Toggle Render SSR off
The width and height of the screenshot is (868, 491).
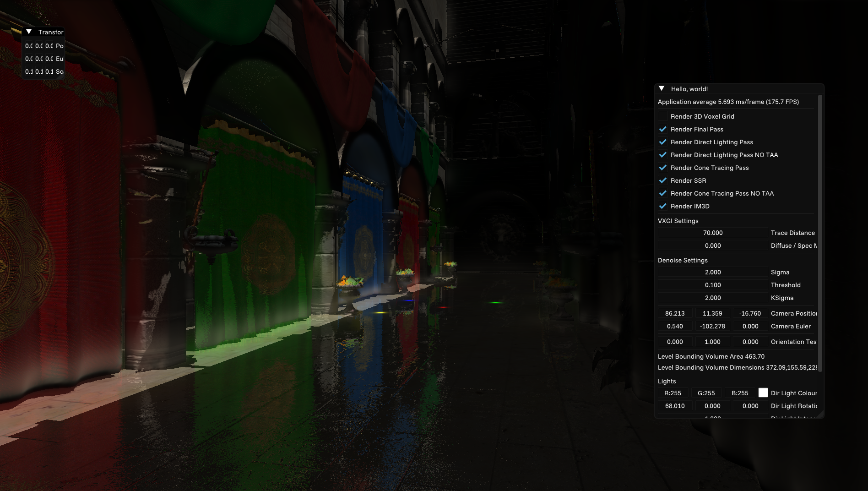point(663,180)
